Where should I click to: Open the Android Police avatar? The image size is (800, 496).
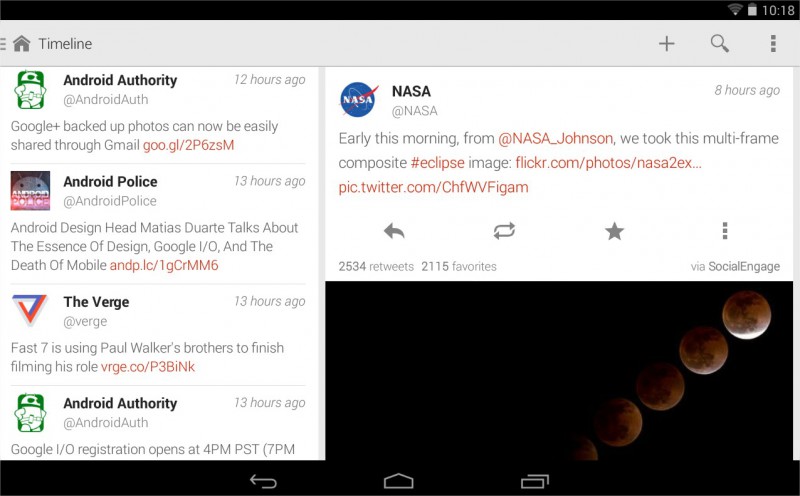click(31, 191)
